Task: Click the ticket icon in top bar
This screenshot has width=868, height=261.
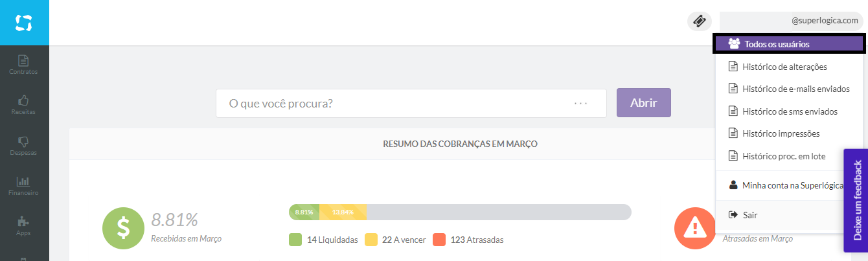Action: pos(699,21)
